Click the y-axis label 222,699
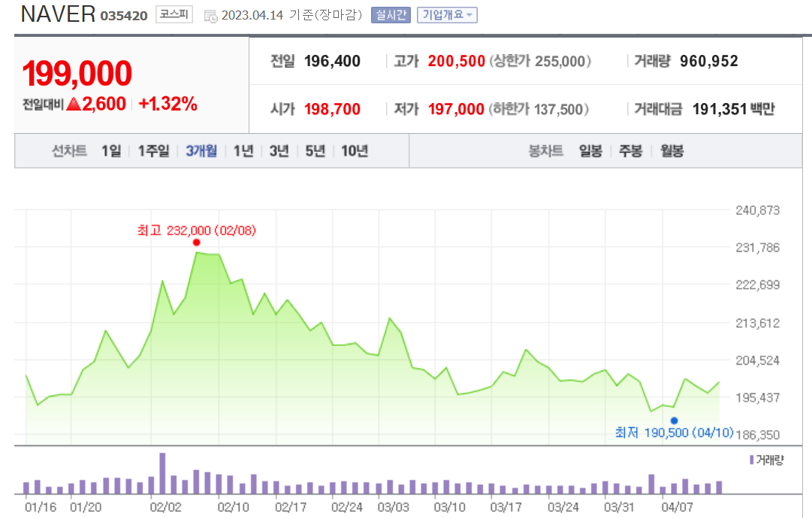 point(758,285)
